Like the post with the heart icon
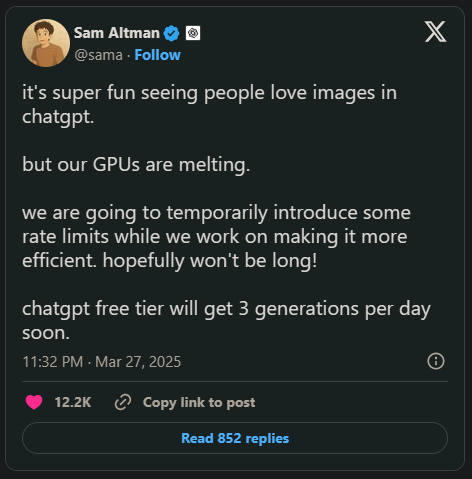Screen dimensions: 472x479 point(34,402)
